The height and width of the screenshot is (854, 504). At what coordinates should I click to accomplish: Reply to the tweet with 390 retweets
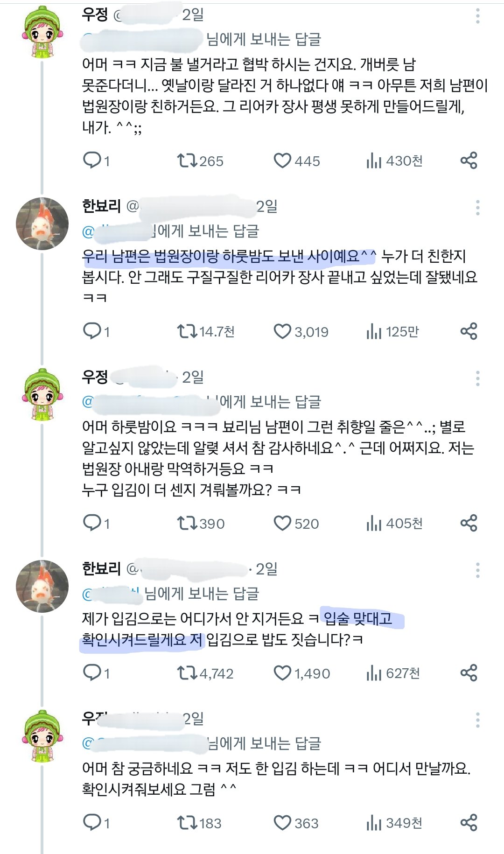click(92, 523)
